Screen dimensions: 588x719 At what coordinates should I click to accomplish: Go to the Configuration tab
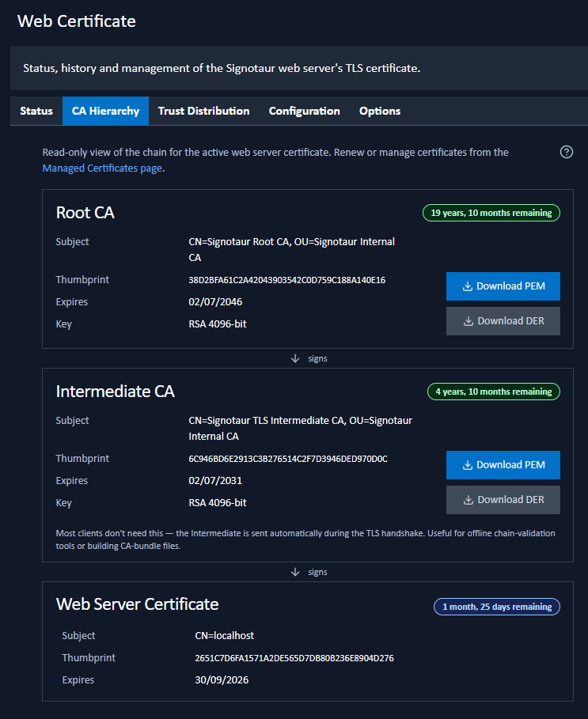304,111
